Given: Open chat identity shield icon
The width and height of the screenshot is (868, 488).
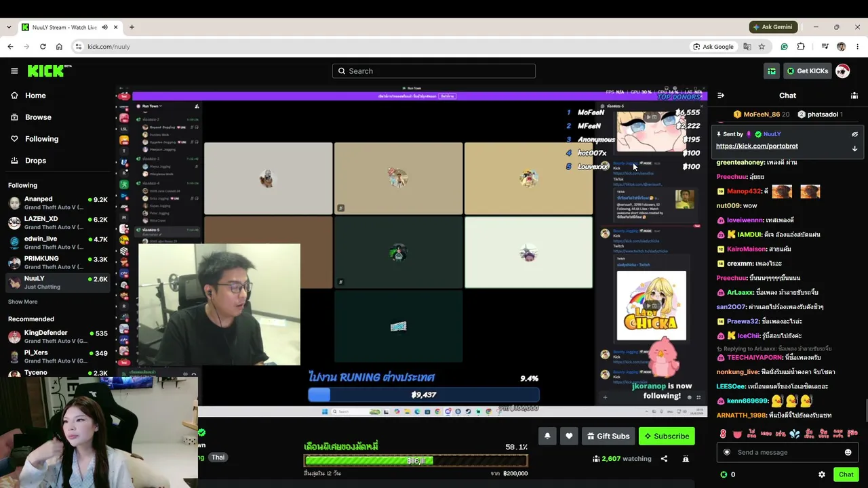Looking at the screenshot, I should click(x=727, y=452).
